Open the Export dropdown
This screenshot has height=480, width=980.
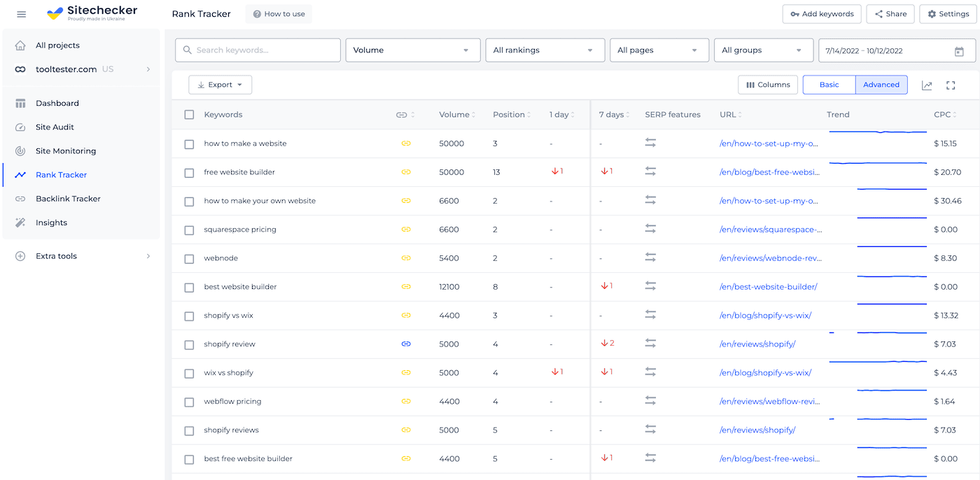(220, 85)
